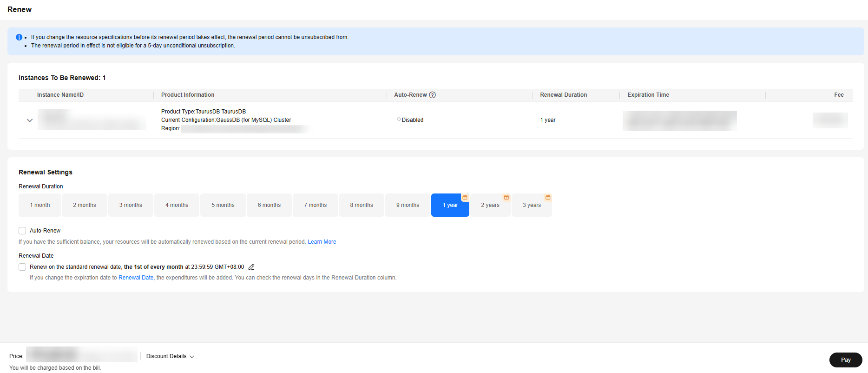Click the Instance Name/ID column header
Screen dimensions: 868x373
click(60, 95)
